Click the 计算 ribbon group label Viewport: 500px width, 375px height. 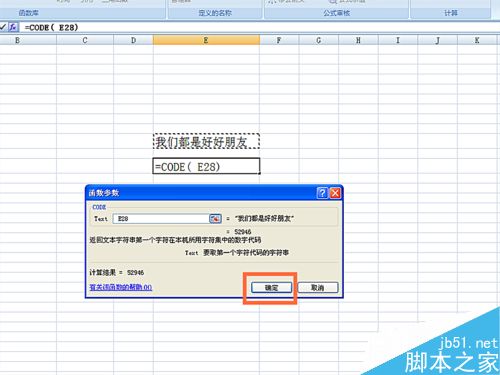(451, 13)
